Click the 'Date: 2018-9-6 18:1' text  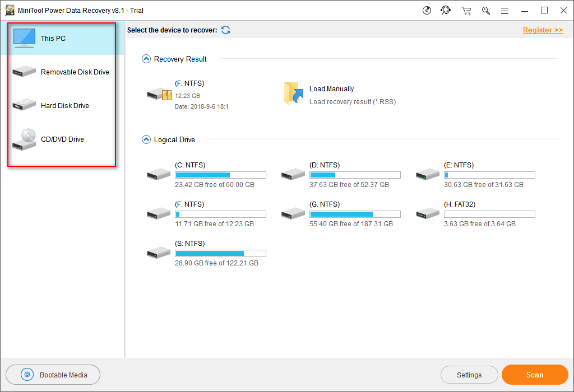click(x=202, y=106)
